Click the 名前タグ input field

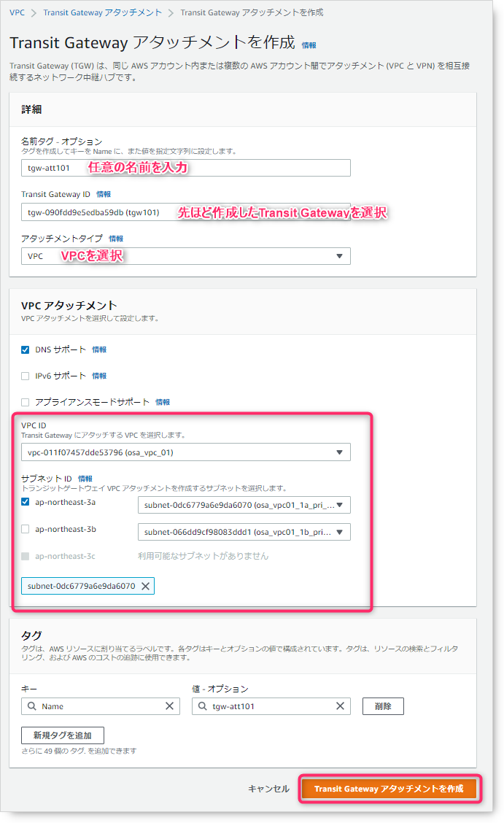click(x=186, y=168)
